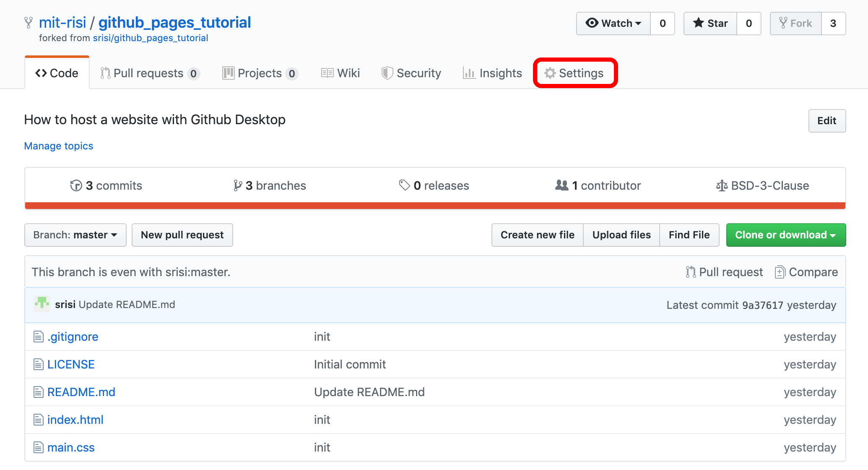Click the contributors icon showing 1 contributor
Viewport: 868px width, 470px height.
click(562, 185)
